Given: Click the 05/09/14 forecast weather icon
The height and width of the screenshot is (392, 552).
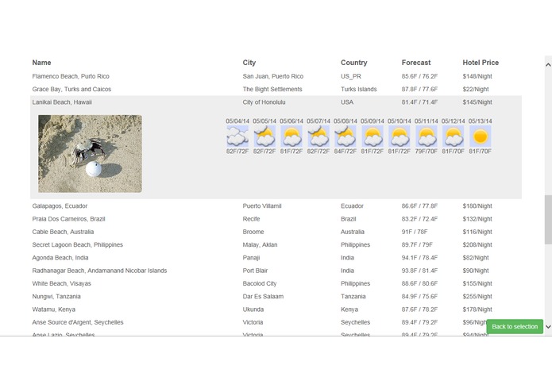Looking at the screenshot, I should tap(373, 136).
